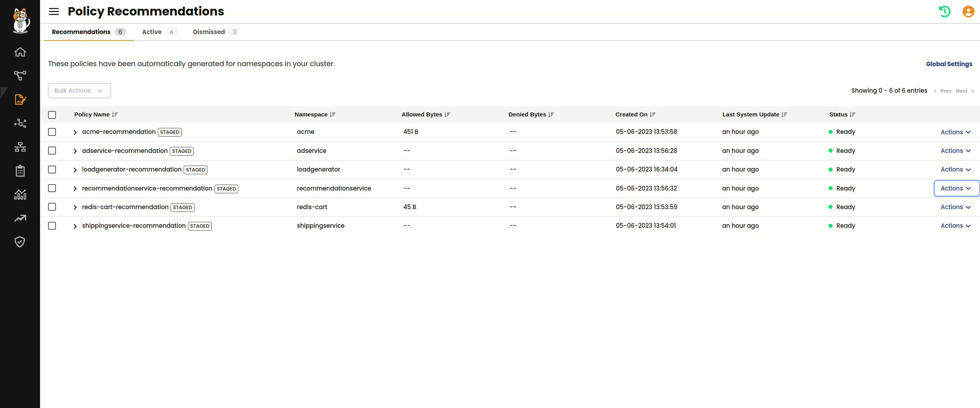Open Actions menu for loadgenerator row
980x408 pixels.
point(955,170)
